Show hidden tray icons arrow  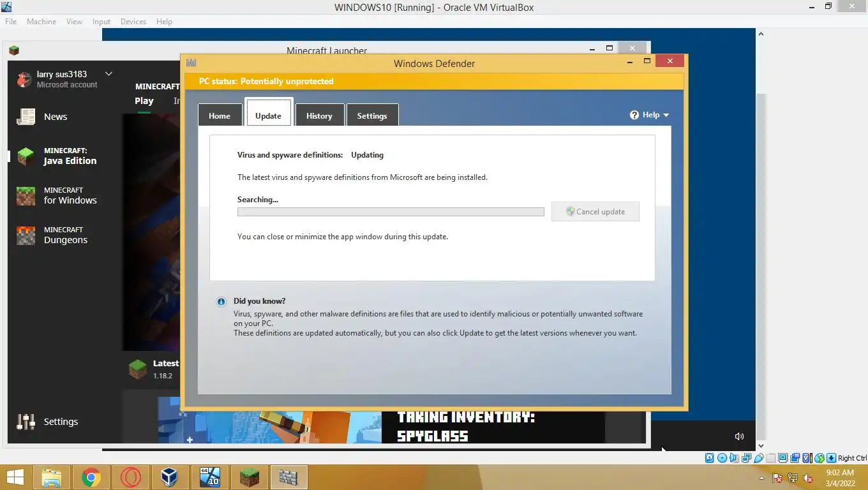coord(761,478)
